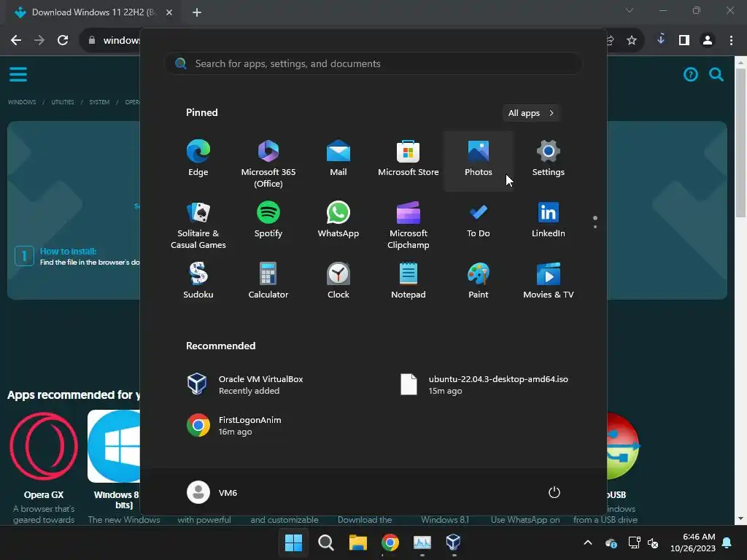Switch to Chrome from taskbar
This screenshot has width=747, height=560.
[x=390, y=542]
